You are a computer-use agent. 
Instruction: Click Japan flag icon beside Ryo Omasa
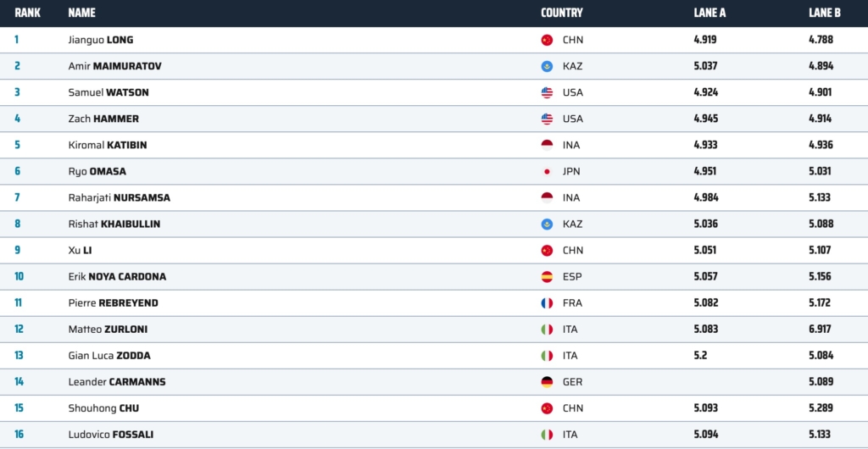pos(547,171)
